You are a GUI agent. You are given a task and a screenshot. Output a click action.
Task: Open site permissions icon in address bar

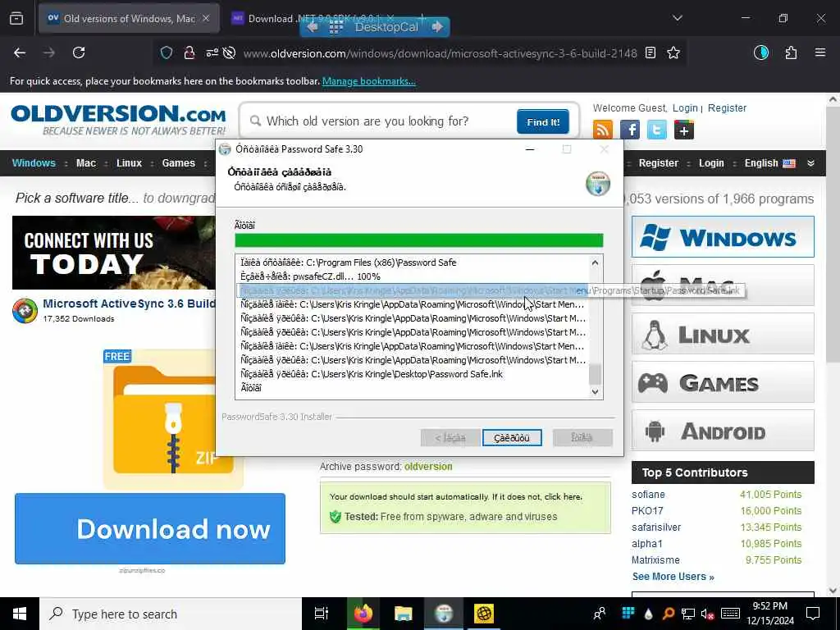212,52
